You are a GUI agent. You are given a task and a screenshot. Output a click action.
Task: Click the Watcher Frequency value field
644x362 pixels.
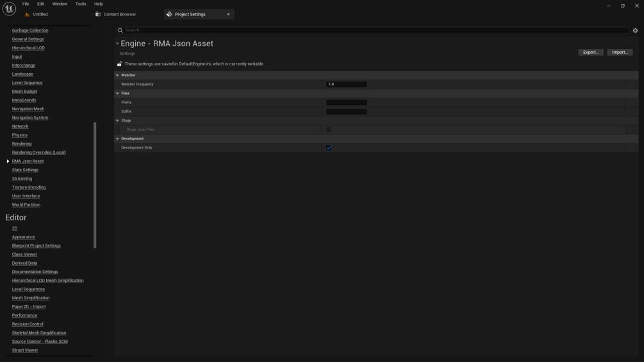click(x=346, y=84)
